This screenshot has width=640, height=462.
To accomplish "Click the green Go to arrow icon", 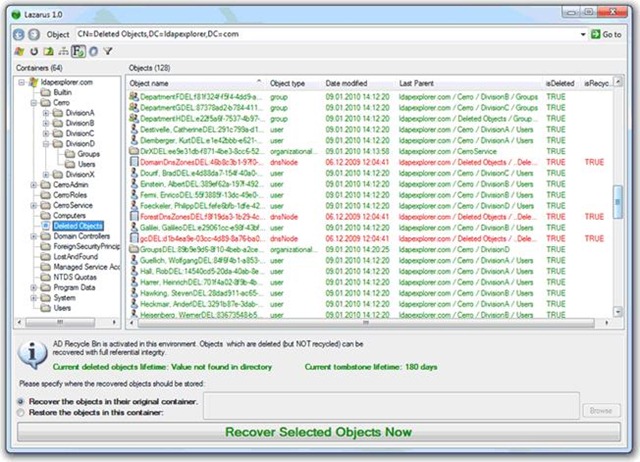I will [x=596, y=34].
